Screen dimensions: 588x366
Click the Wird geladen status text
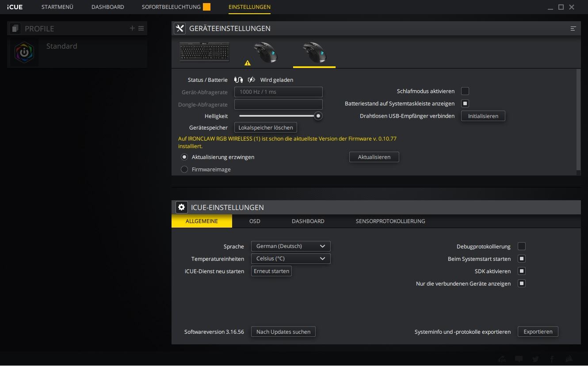[277, 80]
